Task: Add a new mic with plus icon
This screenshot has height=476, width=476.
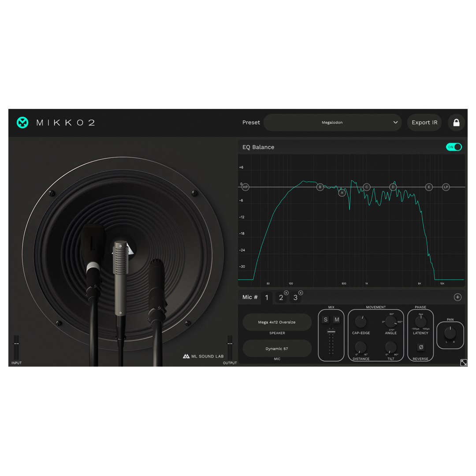Action: pyautogui.click(x=458, y=297)
